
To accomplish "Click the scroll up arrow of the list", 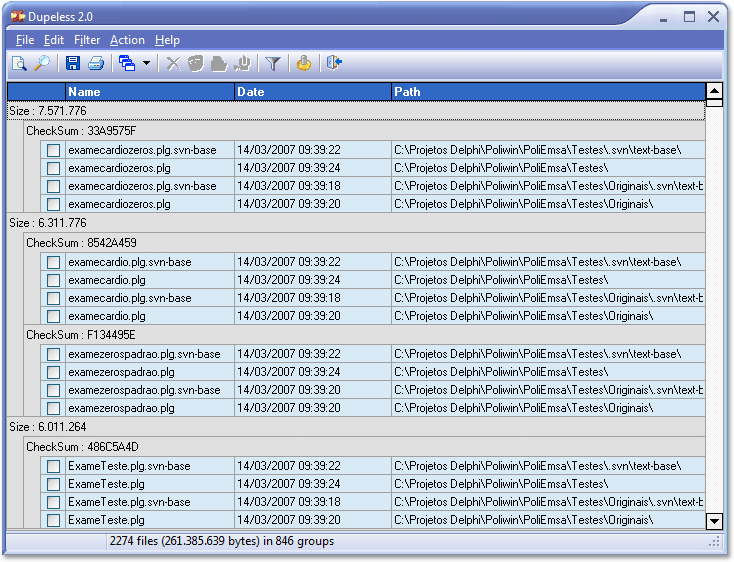I will pyautogui.click(x=714, y=90).
